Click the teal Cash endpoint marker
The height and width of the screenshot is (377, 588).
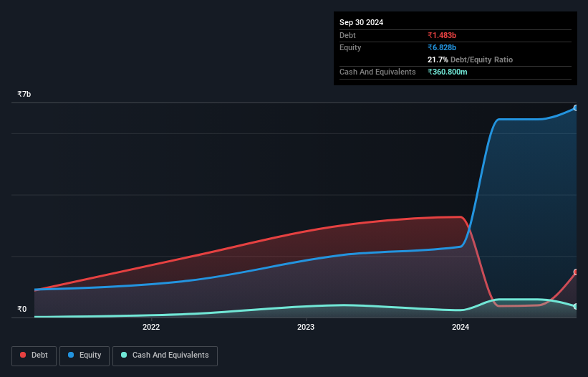pyautogui.click(x=576, y=307)
